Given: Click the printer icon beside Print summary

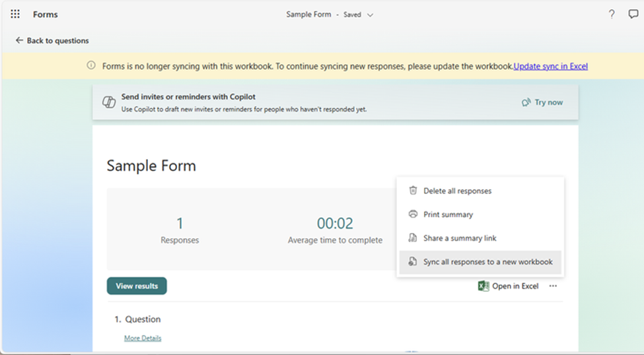Looking at the screenshot, I should pos(413,214).
